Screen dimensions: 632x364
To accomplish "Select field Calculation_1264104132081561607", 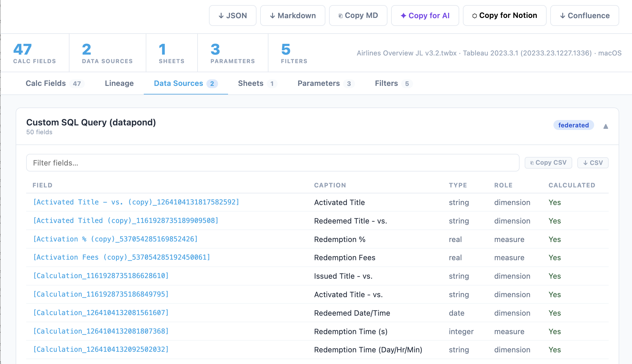I will (x=101, y=313).
